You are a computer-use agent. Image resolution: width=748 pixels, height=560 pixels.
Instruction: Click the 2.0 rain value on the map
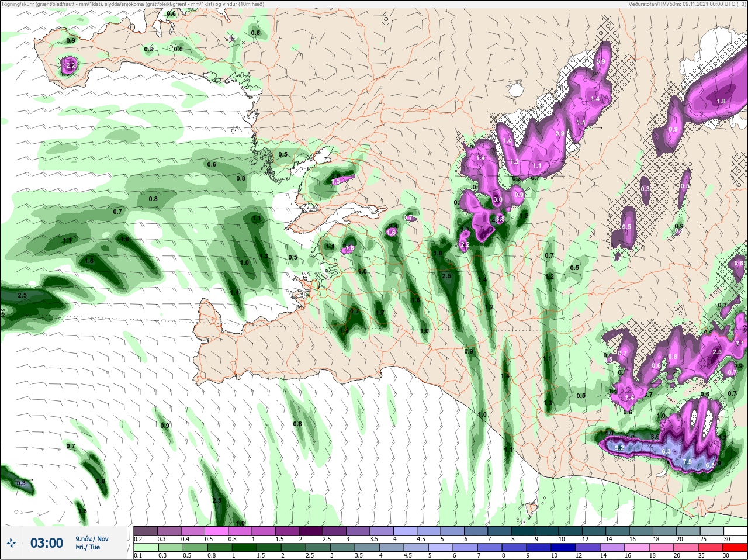pyautogui.click(x=101, y=481)
